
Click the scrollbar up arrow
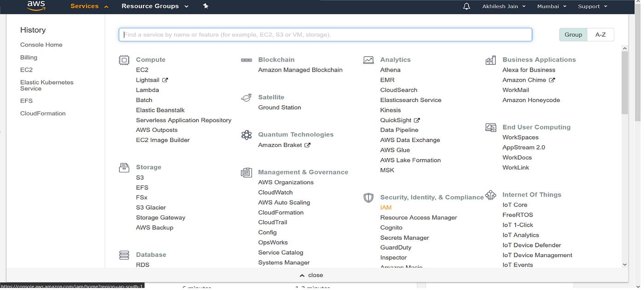[624, 48]
